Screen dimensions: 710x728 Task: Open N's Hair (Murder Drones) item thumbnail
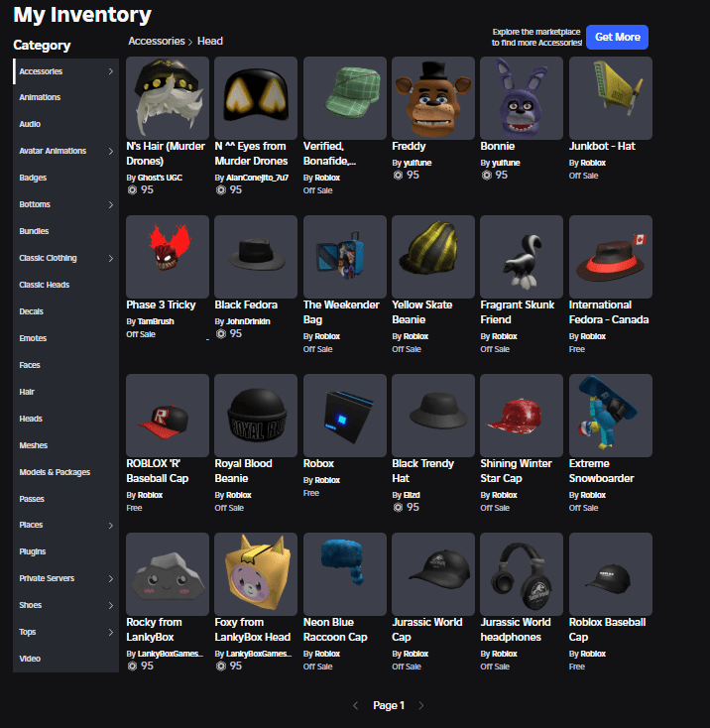pos(168,98)
